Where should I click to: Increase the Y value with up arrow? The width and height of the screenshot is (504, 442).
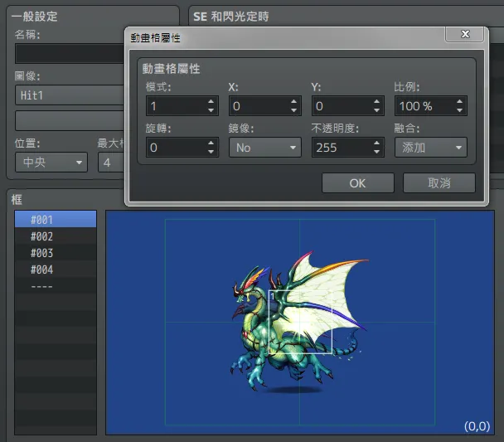coord(376,101)
